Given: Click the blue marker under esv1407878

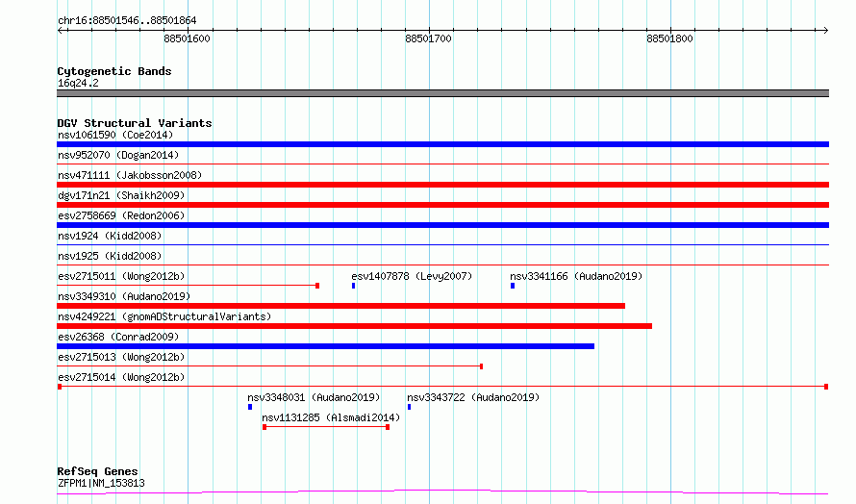Looking at the screenshot, I should (353, 286).
